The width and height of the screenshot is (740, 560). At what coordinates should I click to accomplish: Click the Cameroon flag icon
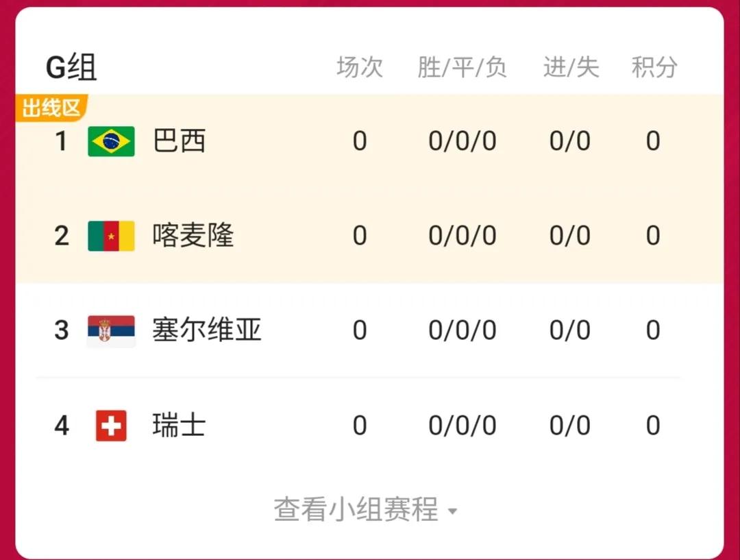point(112,235)
